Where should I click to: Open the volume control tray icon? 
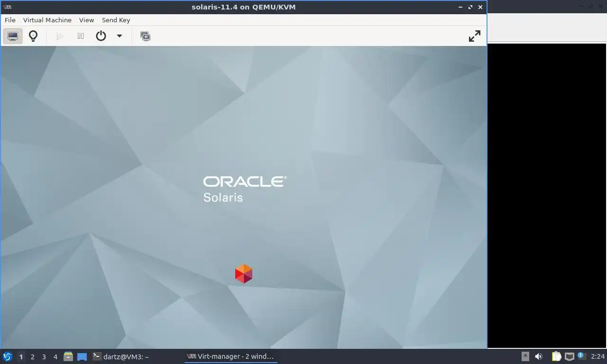(x=539, y=356)
